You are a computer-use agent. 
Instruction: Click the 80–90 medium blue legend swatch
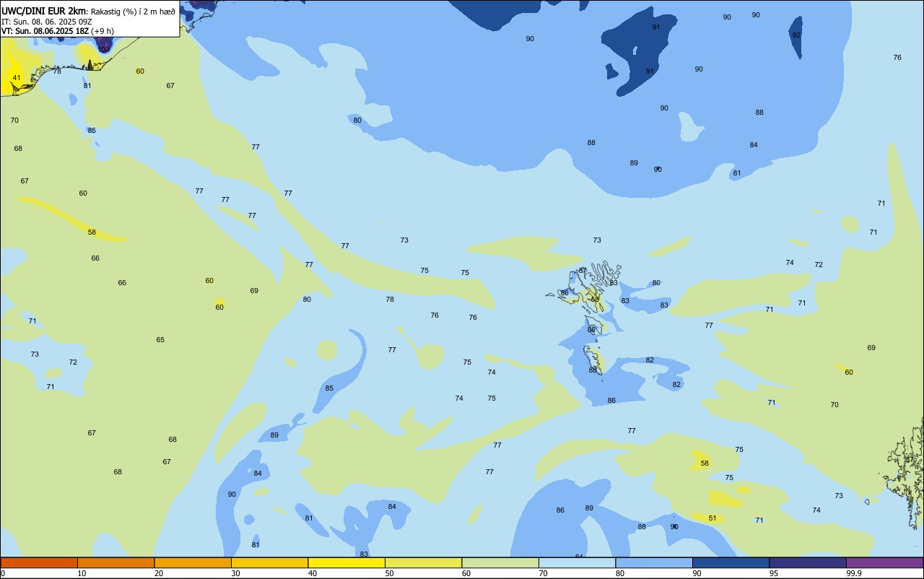click(654, 562)
